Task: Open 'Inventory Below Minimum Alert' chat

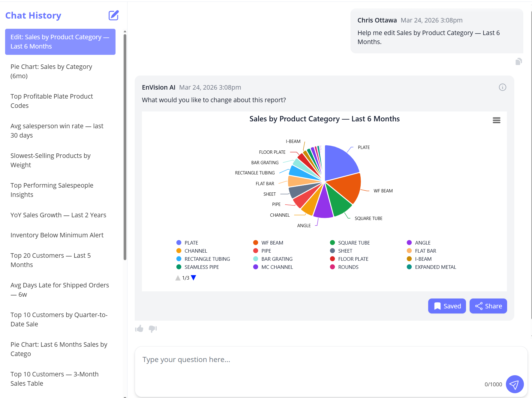Action: pos(60,235)
